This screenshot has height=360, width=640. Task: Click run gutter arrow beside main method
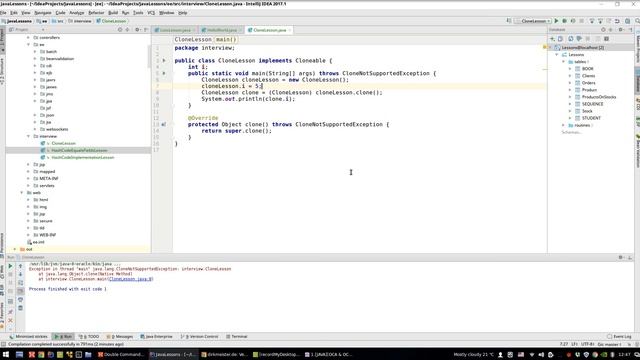coord(164,73)
